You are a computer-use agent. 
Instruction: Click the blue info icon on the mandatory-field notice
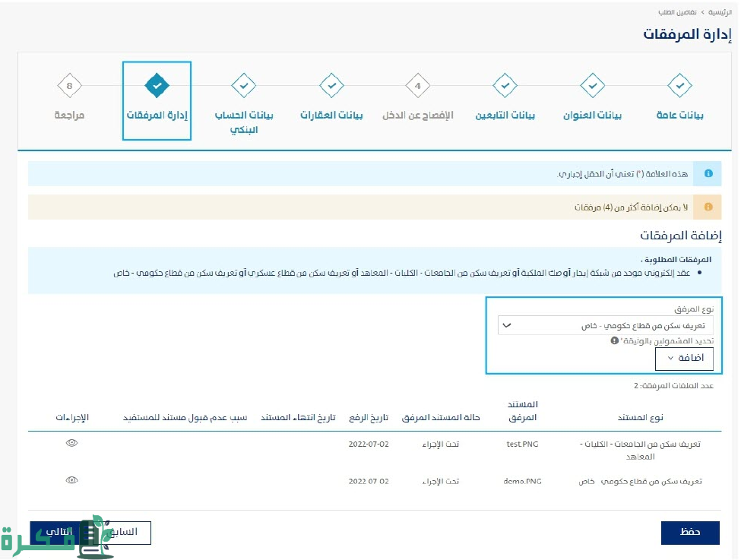click(708, 173)
